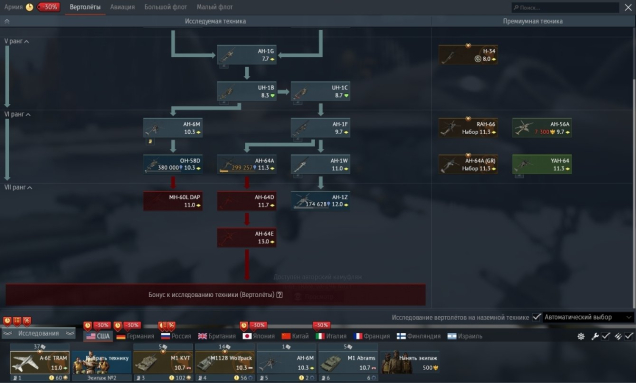
Task: Open the Автоматический выбор dropdown
Action: [x=588, y=317]
